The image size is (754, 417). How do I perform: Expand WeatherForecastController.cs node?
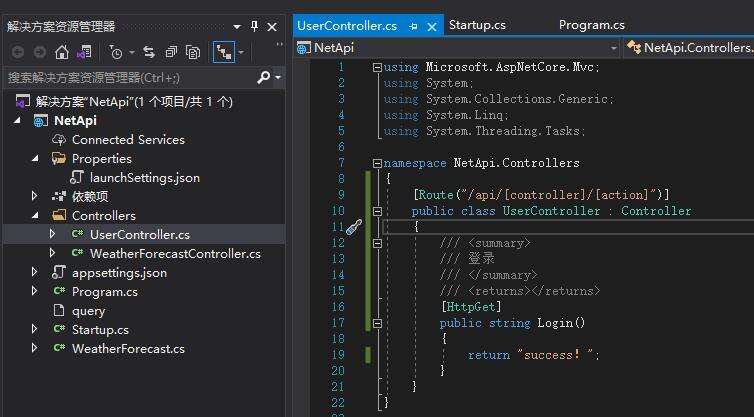pyautogui.click(x=52, y=253)
